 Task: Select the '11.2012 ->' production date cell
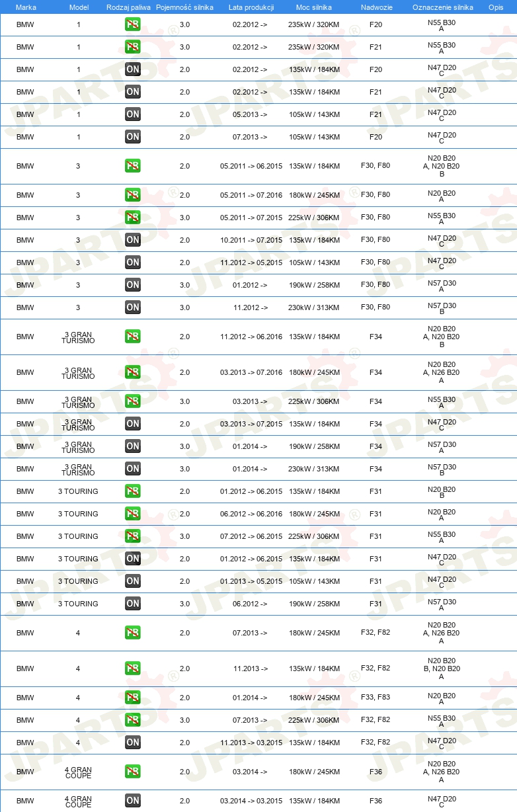(x=251, y=307)
